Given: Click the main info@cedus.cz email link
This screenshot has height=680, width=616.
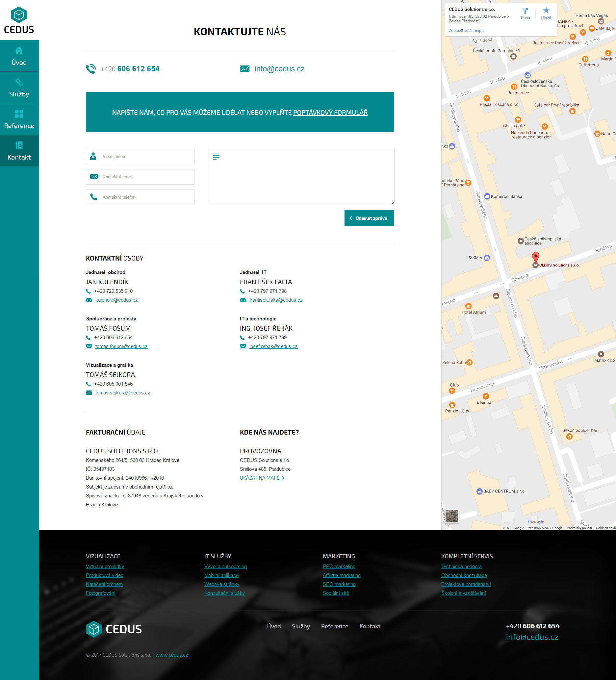Looking at the screenshot, I should pos(279,69).
